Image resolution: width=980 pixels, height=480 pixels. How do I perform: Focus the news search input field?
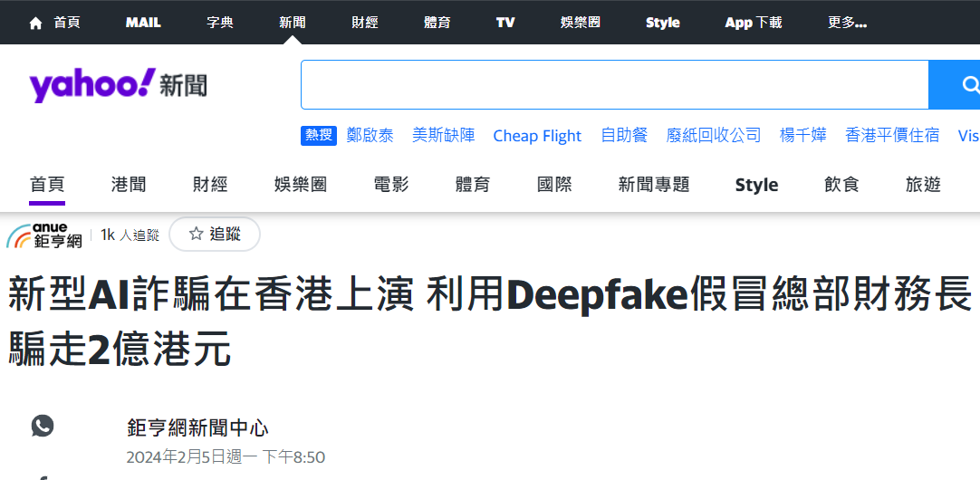[x=614, y=84]
